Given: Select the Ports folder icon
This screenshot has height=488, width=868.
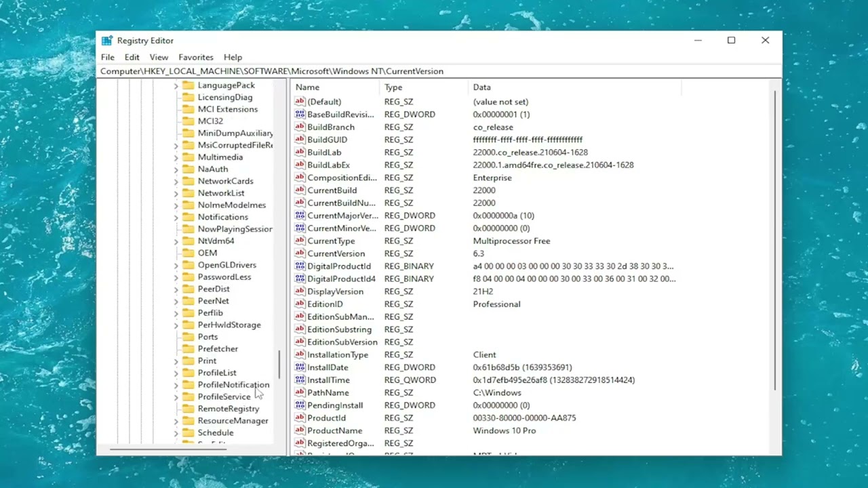Looking at the screenshot, I should [x=188, y=337].
